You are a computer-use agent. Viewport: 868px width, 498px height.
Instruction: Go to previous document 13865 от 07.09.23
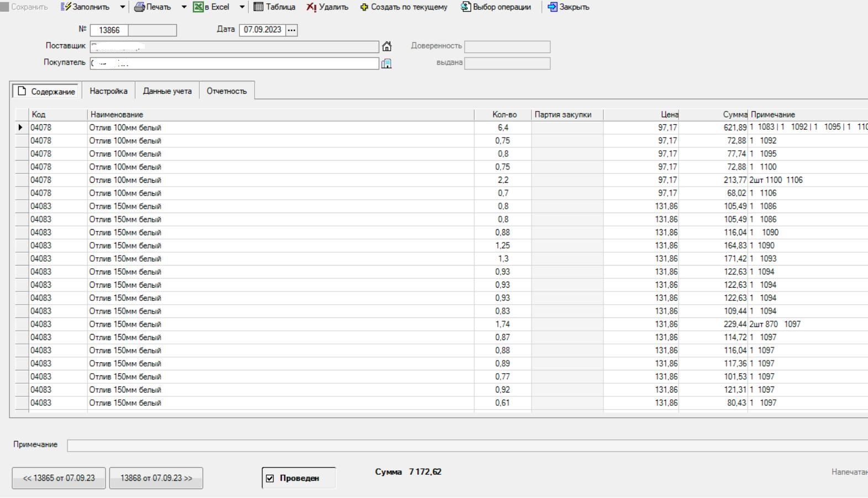[x=59, y=478]
